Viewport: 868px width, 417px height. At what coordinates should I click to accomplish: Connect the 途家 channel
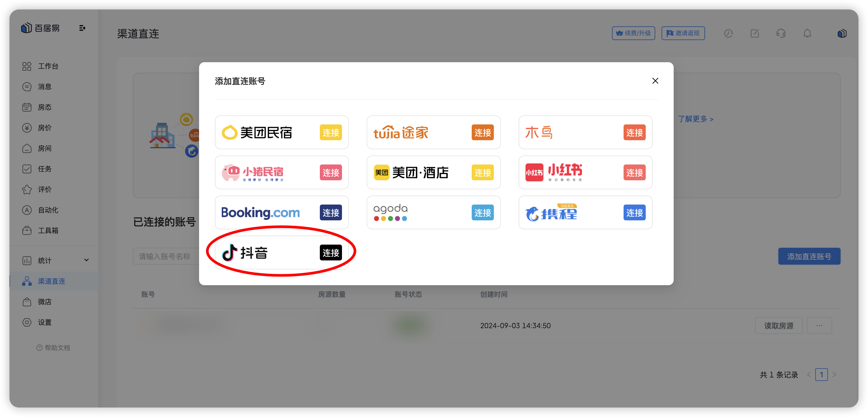click(483, 132)
